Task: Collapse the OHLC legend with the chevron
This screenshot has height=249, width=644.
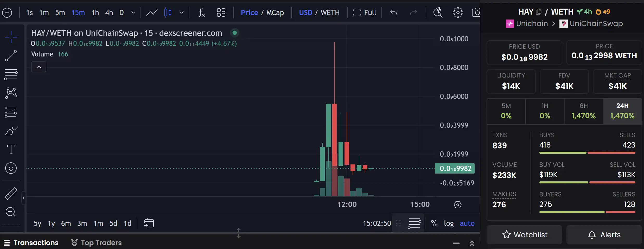Action: [39, 67]
